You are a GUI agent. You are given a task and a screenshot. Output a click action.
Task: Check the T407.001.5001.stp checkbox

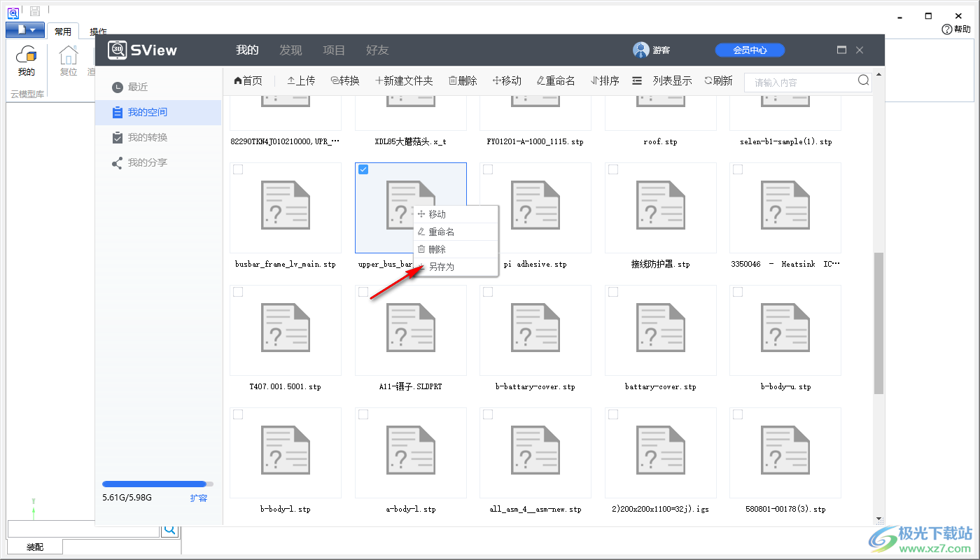(238, 292)
